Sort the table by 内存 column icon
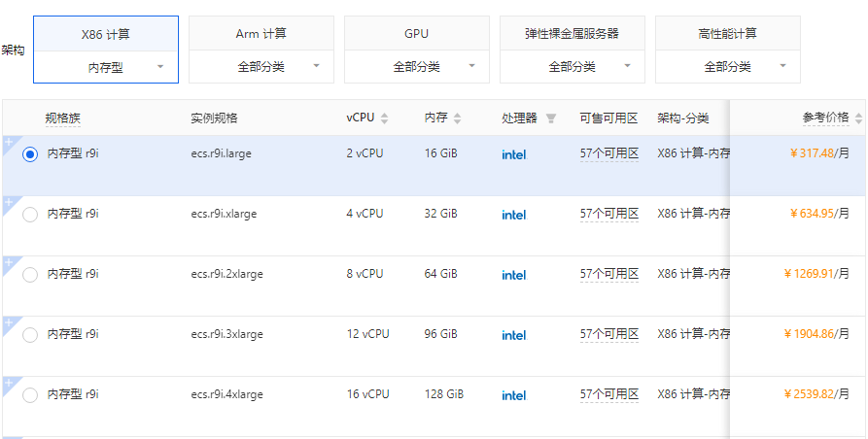868x439 pixels. [456, 118]
